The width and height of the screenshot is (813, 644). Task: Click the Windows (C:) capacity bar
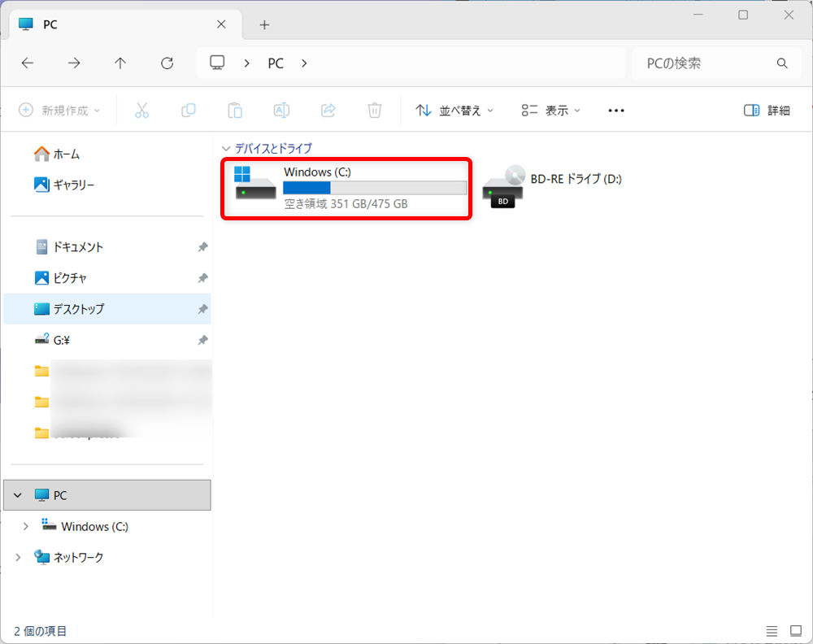pos(374,187)
